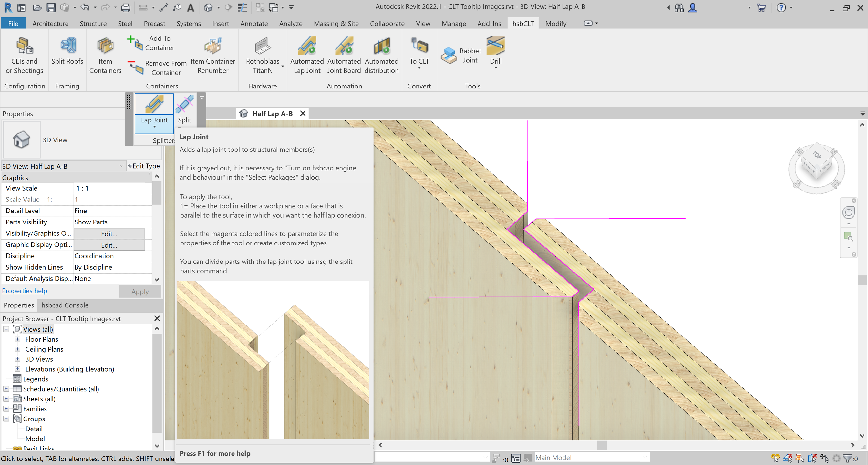
Task: Switch to the Annotate ribbon tab
Action: tap(254, 23)
